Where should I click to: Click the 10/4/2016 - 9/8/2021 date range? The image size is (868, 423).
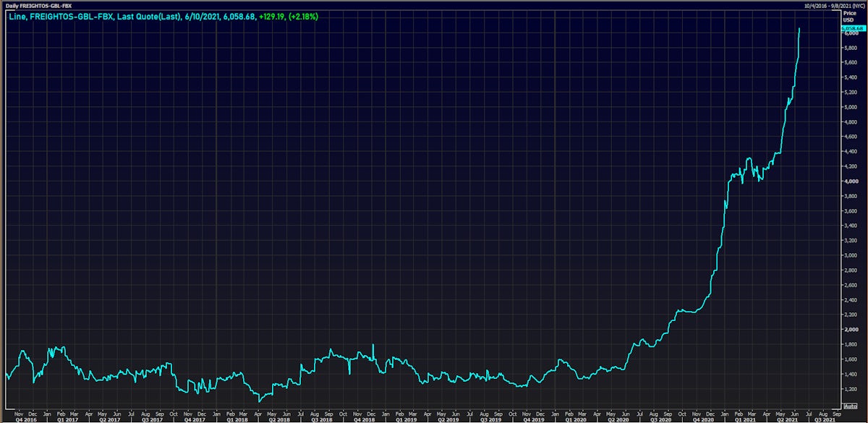(x=834, y=5)
